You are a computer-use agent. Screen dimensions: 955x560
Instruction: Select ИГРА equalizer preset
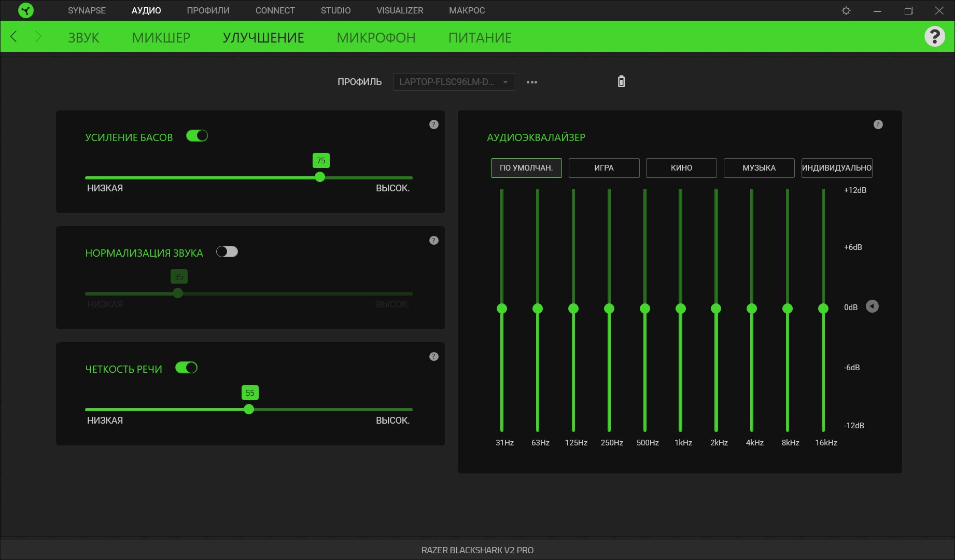(604, 168)
